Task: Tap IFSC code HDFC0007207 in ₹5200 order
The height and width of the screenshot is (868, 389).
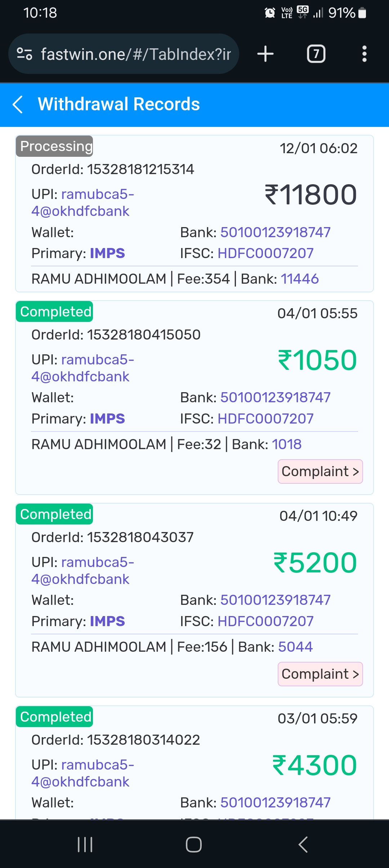Action: click(x=265, y=621)
